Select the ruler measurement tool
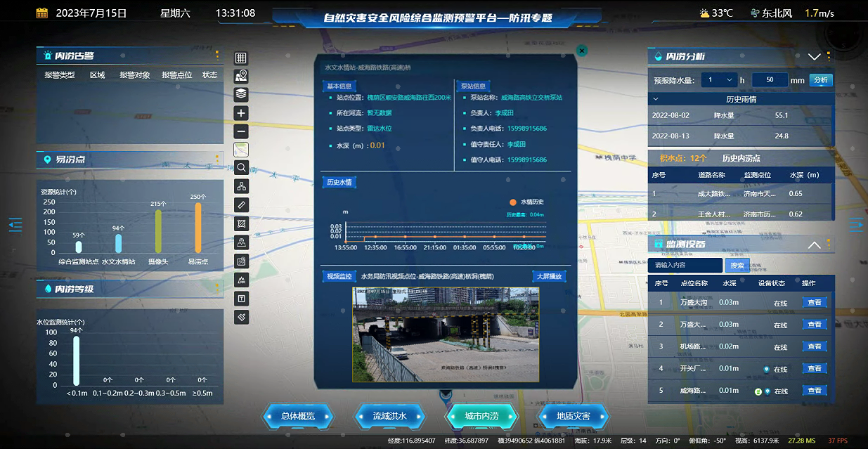The height and width of the screenshot is (449, 868). [241, 204]
